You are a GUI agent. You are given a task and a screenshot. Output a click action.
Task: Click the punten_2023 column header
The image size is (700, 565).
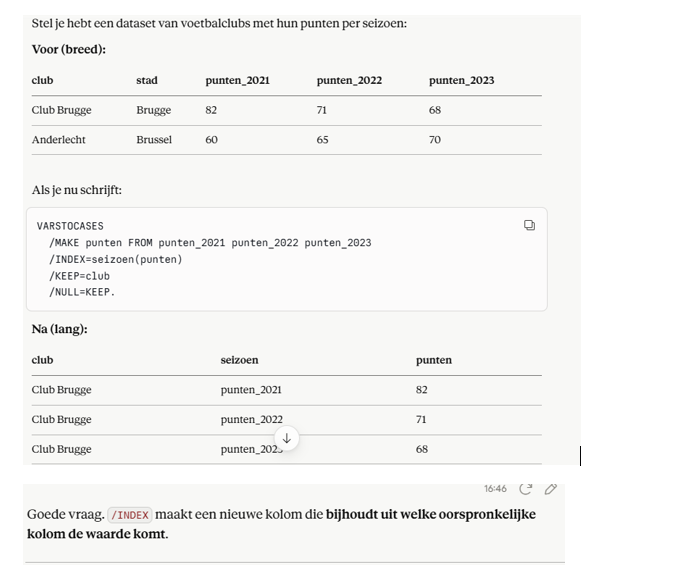point(462,80)
